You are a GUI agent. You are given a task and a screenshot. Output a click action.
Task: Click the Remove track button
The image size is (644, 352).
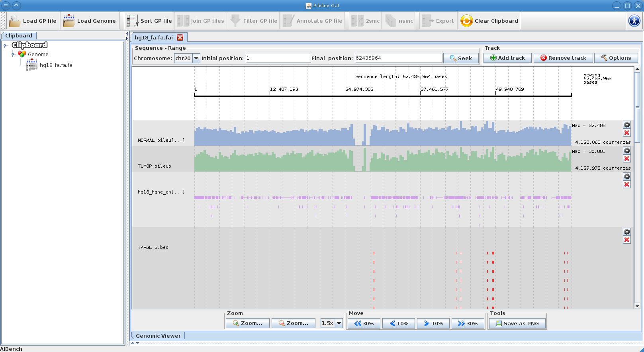(563, 58)
